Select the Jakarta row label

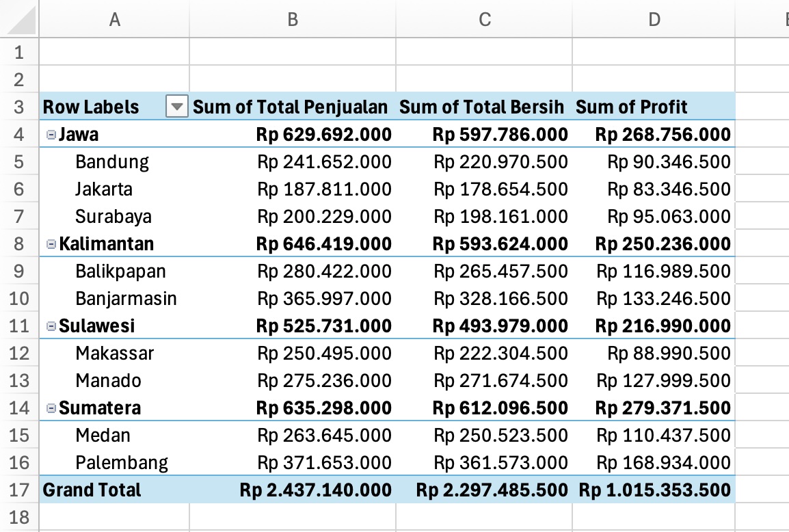point(104,189)
